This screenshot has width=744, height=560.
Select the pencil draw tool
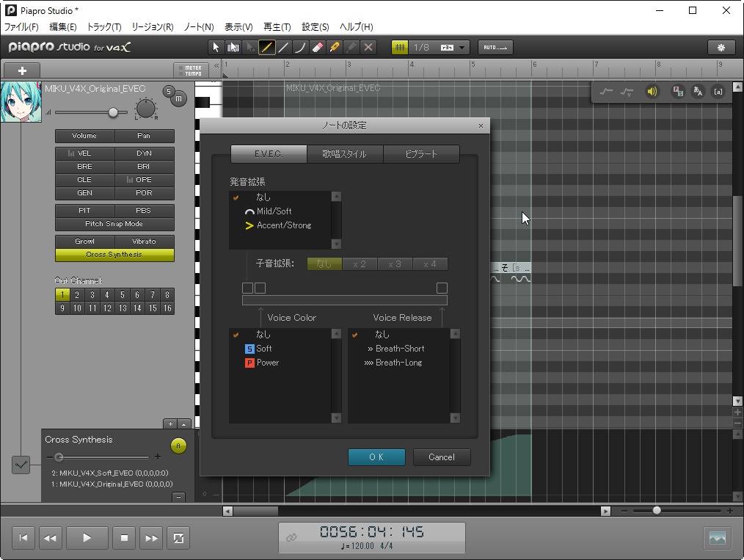266,48
